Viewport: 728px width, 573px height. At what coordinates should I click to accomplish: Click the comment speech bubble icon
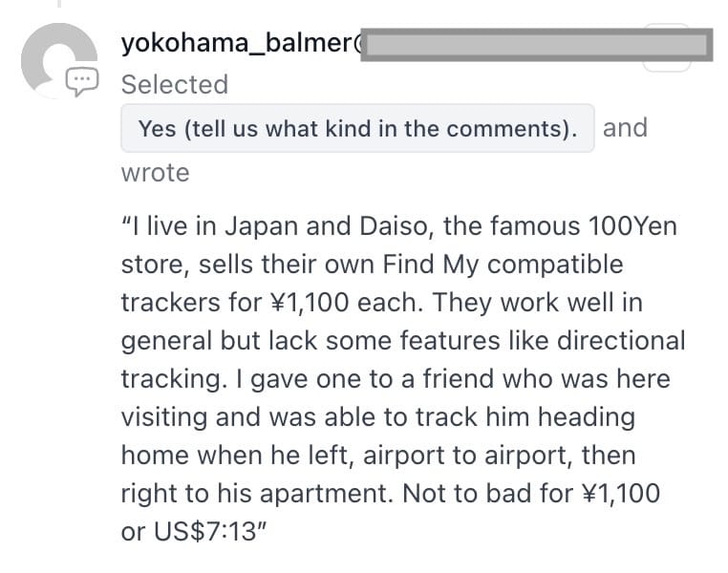[80, 82]
